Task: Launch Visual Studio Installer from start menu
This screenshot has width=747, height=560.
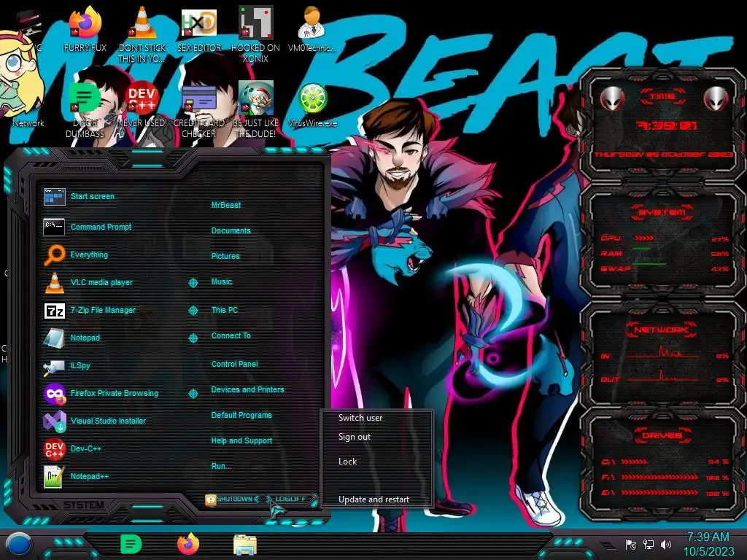Action: pyautogui.click(x=94, y=421)
